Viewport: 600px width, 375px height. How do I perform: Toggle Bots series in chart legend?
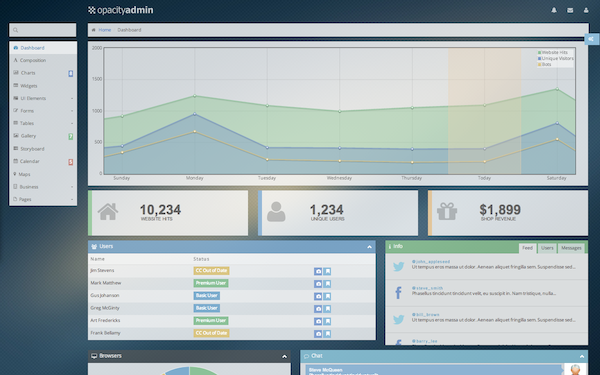coord(545,65)
